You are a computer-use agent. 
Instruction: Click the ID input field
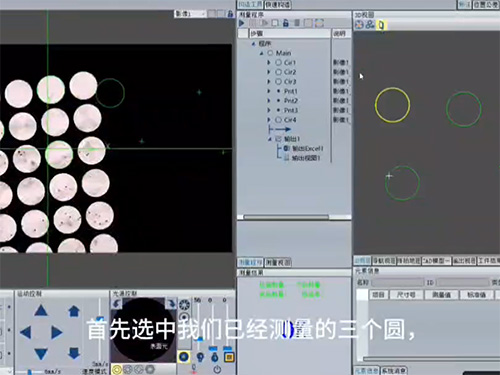click(462, 282)
